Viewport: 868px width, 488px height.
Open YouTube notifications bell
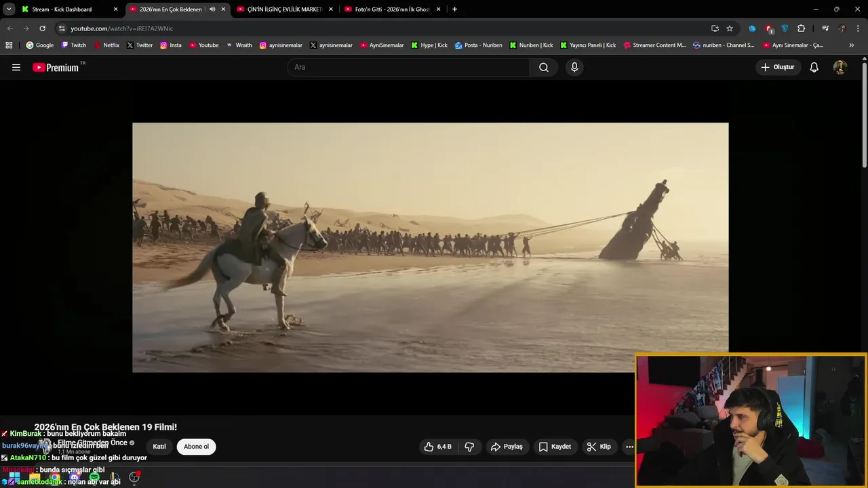click(814, 67)
